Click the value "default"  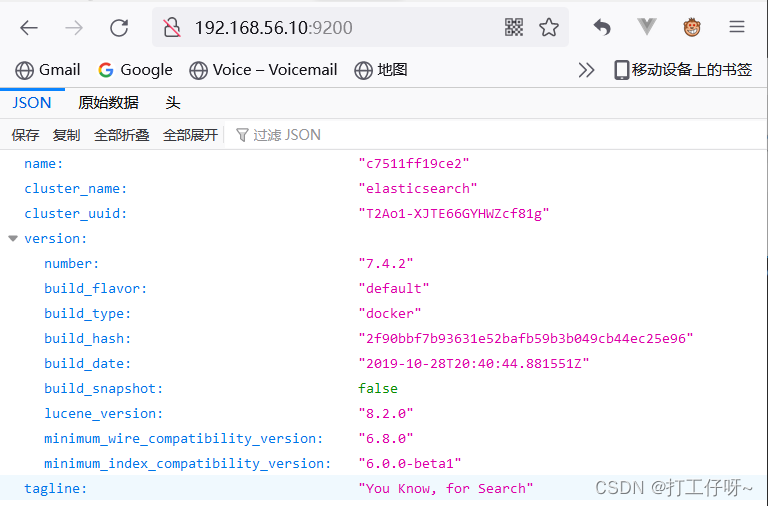click(x=394, y=289)
